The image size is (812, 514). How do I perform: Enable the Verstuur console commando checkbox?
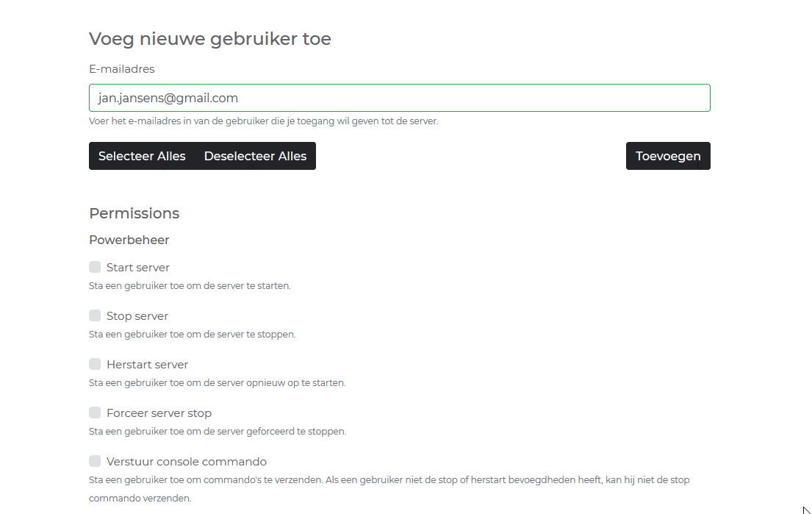point(95,461)
